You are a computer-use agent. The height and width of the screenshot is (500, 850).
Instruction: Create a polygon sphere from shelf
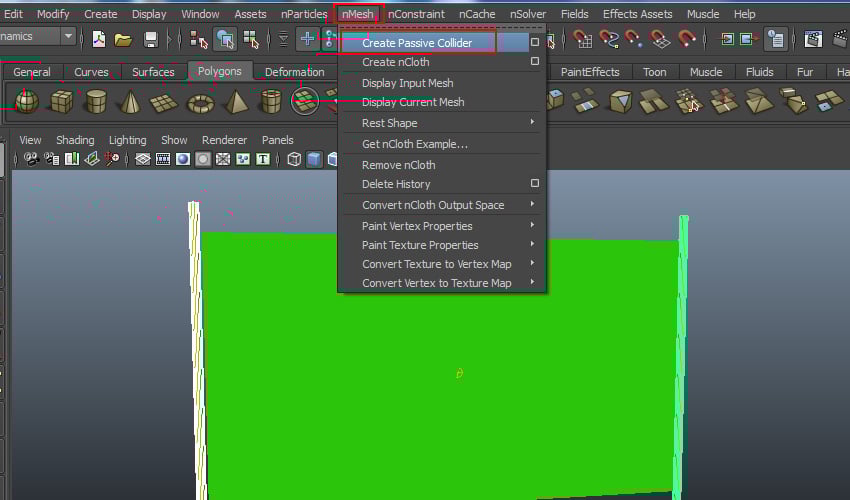(27, 101)
